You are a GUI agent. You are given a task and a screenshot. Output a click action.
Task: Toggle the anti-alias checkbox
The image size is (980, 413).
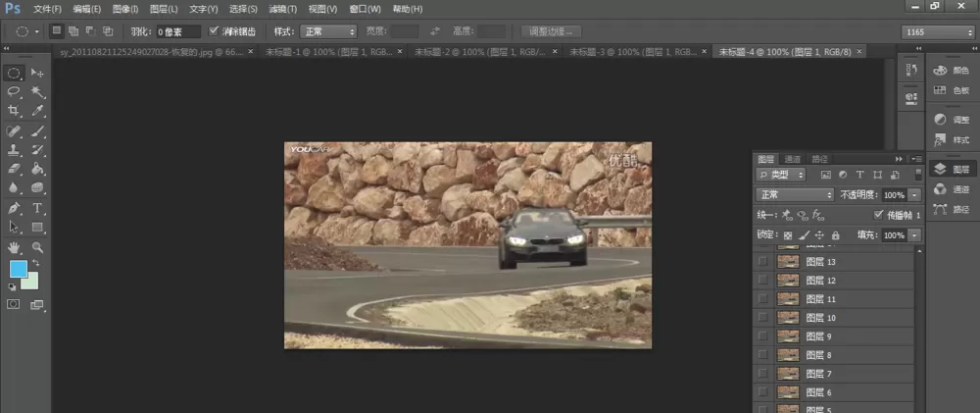(x=214, y=30)
